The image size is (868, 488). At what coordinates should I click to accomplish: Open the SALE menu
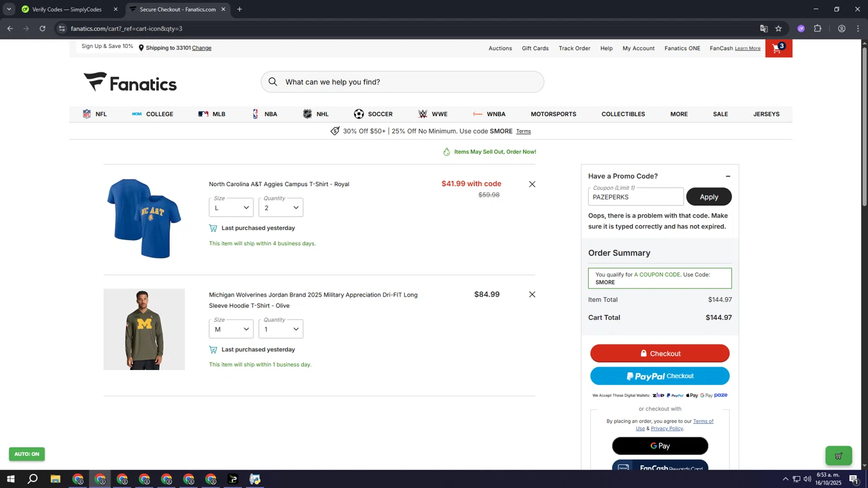(x=720, y=114)
